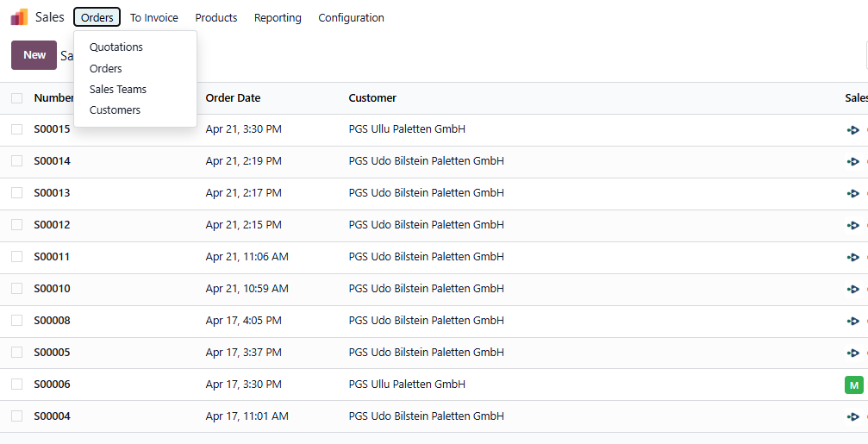Screen dimensions: 868x444
Task: Open the Customers menu entry
Action: point(115,110)
